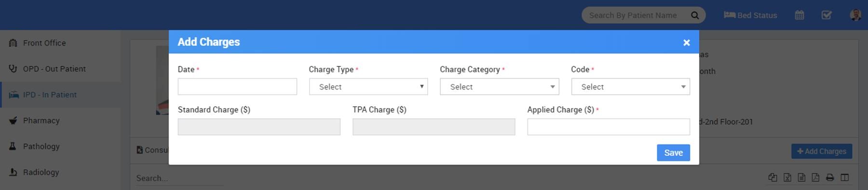Export table using the PDF icon
Image resolution: width=868 pixels, height=190 pixels.
click(x=815, y=177)
